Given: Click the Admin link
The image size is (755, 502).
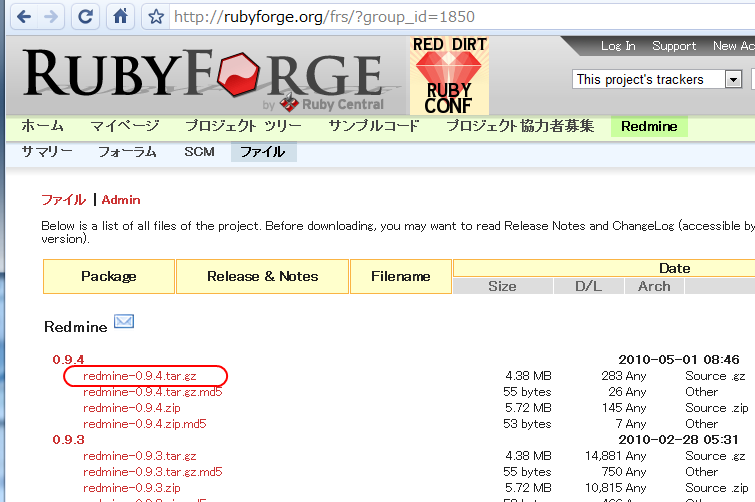Looking at the screenshot, I should tap(121, 200).
